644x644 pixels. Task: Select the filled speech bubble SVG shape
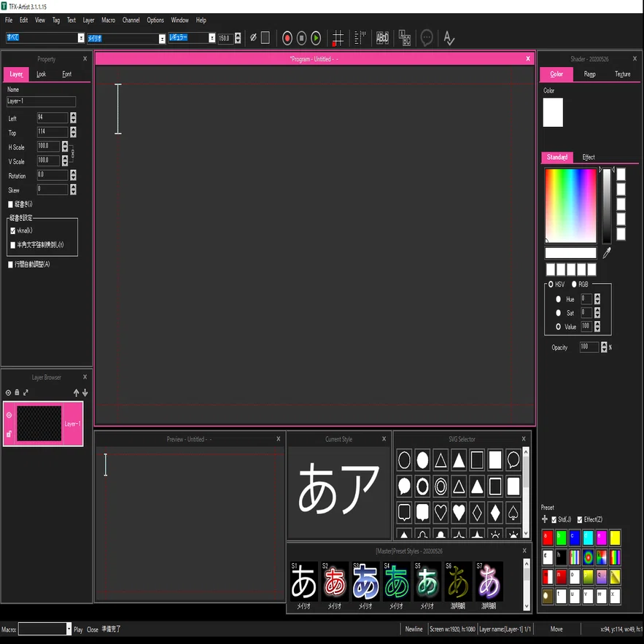pos(404,486)
